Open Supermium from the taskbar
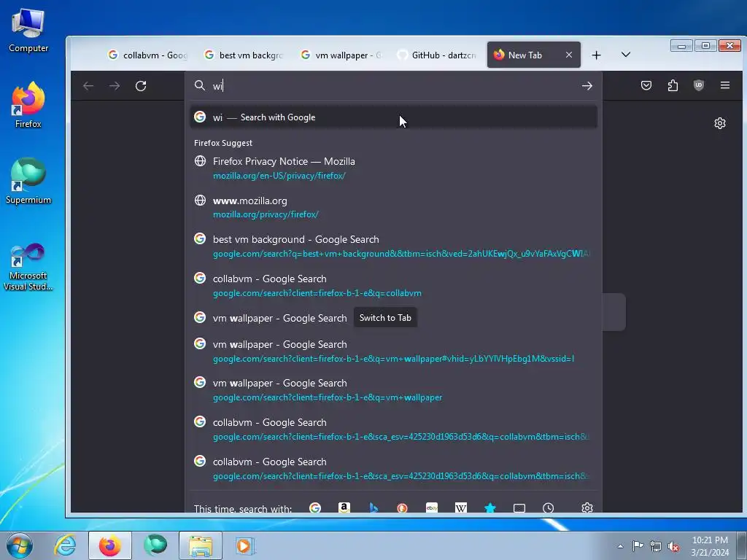 [155, 545]
